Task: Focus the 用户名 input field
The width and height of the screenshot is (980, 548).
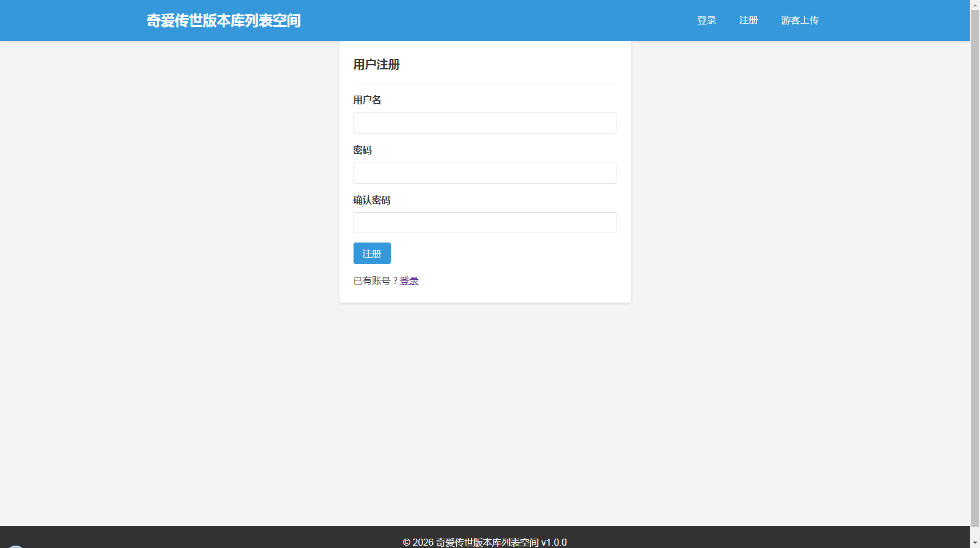Action: pos(485,123)
